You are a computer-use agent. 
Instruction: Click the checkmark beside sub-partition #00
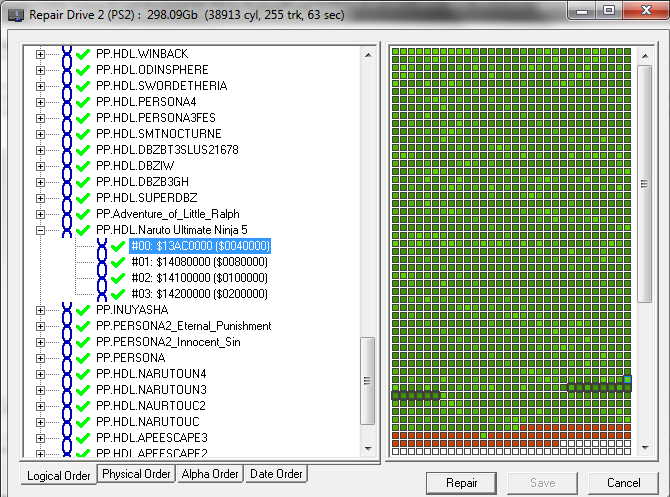click(x=118, y=247)
